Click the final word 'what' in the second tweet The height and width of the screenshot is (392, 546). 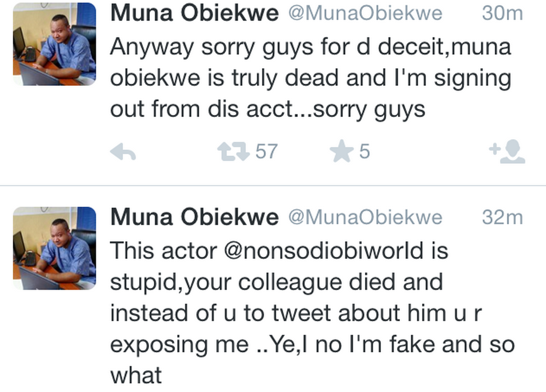136,375
